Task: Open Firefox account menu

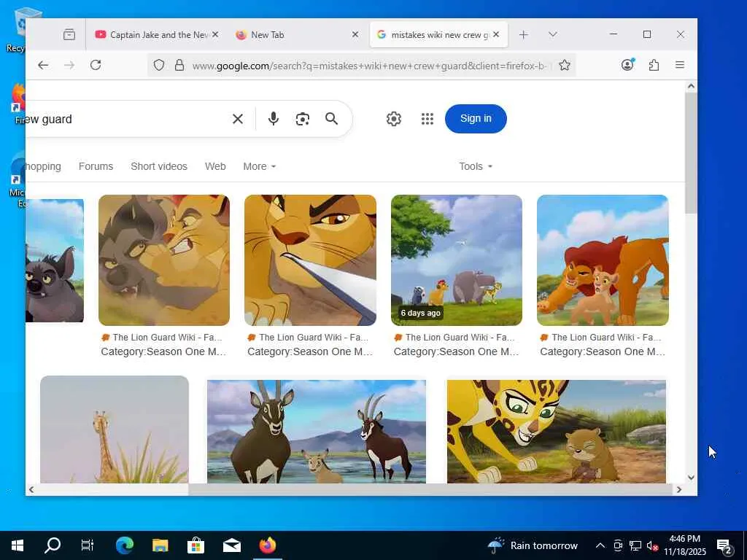Action: tap(627, 65)
